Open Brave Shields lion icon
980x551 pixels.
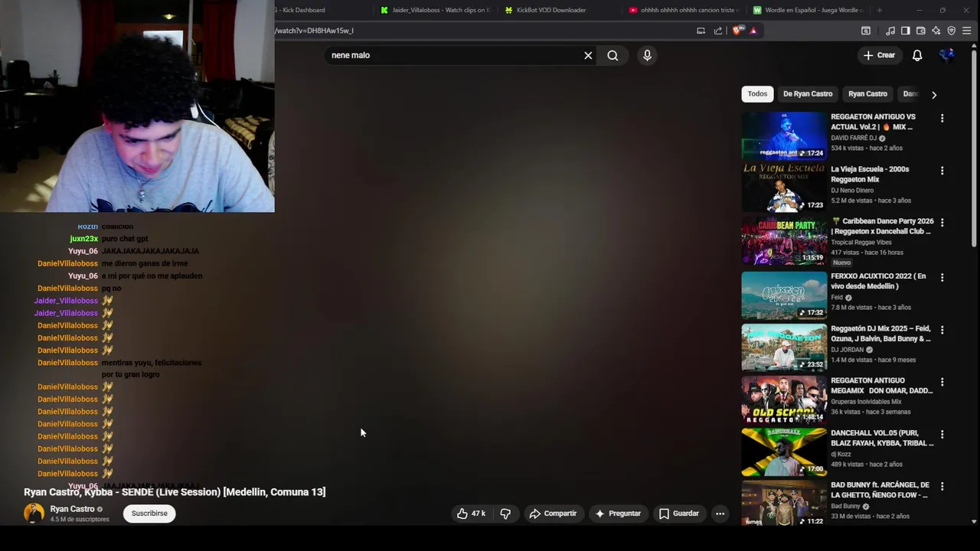coord(737,31)
